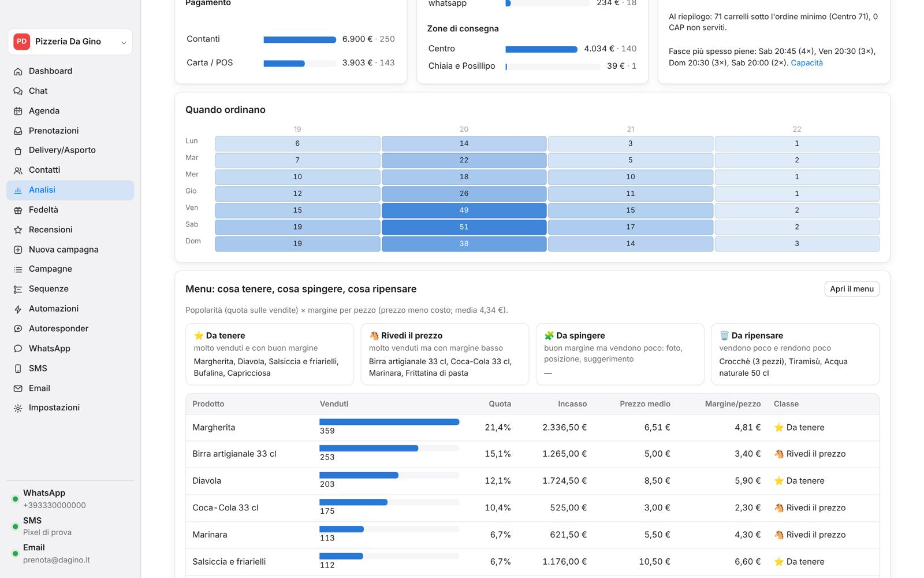The width and height of the screenshot is (924, 578).
Task: Click the Friday 20:00 heatmap cell showing 49
Action: pos(464,210)
